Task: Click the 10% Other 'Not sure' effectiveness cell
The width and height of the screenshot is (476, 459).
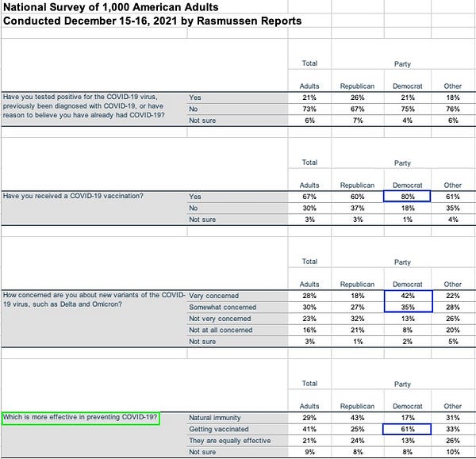Action: click(x=453, y=452)
